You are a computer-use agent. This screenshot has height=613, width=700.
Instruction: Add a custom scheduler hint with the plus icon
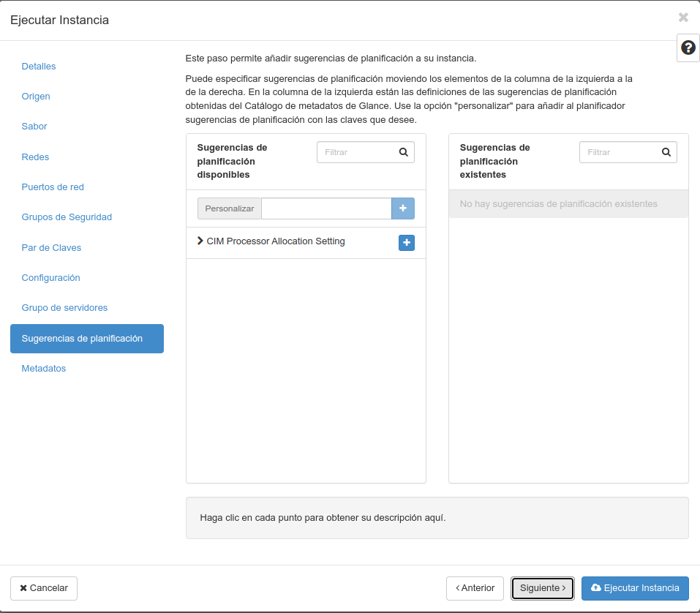coord(402,208)
